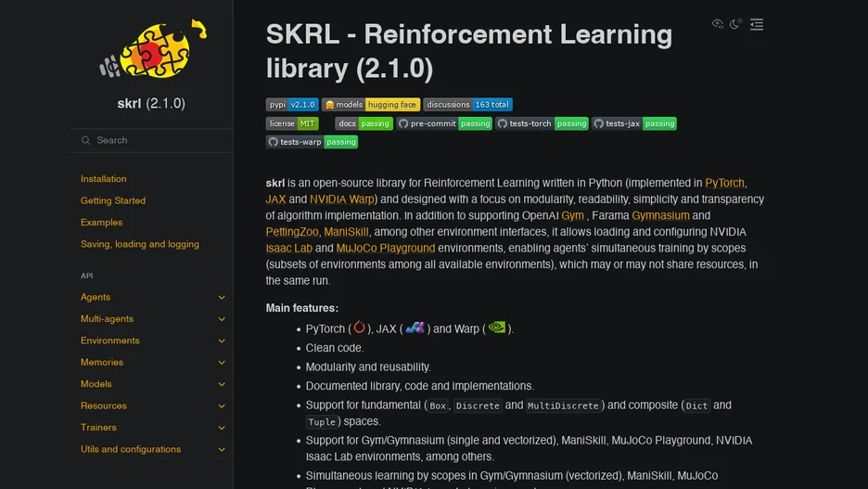Screen dimensions: 868x489
Task: Open the Resources sidebar link
Action: [104, 405]
